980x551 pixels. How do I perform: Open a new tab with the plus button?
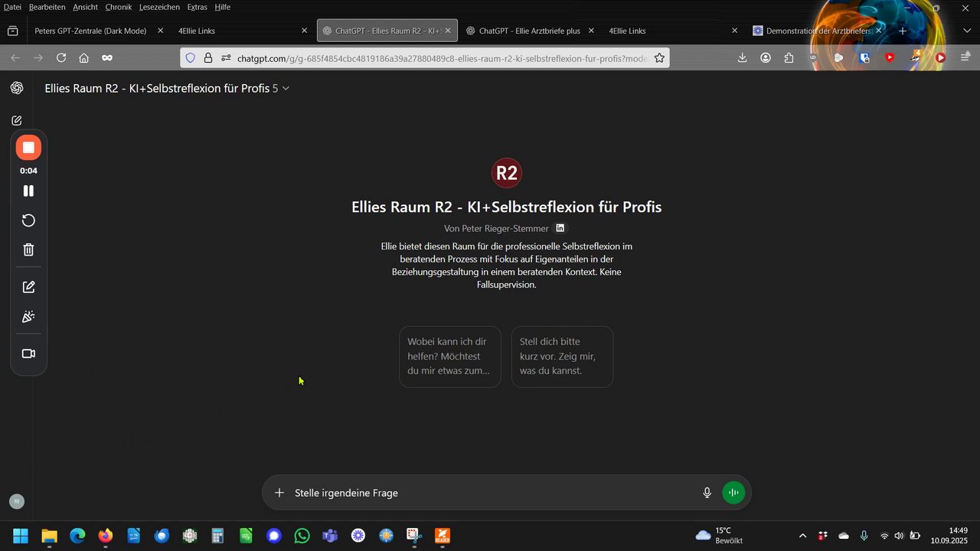tap(903, 31)
